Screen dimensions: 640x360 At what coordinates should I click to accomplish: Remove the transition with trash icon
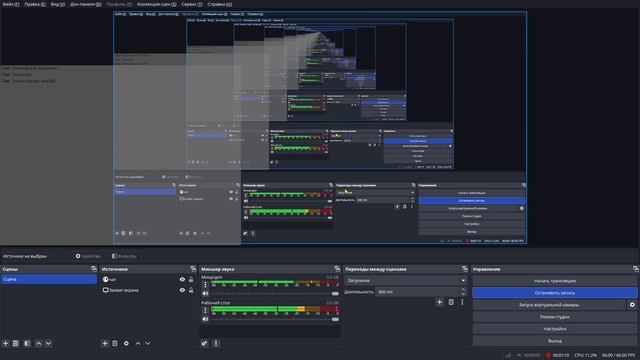[x=451, y=302]
